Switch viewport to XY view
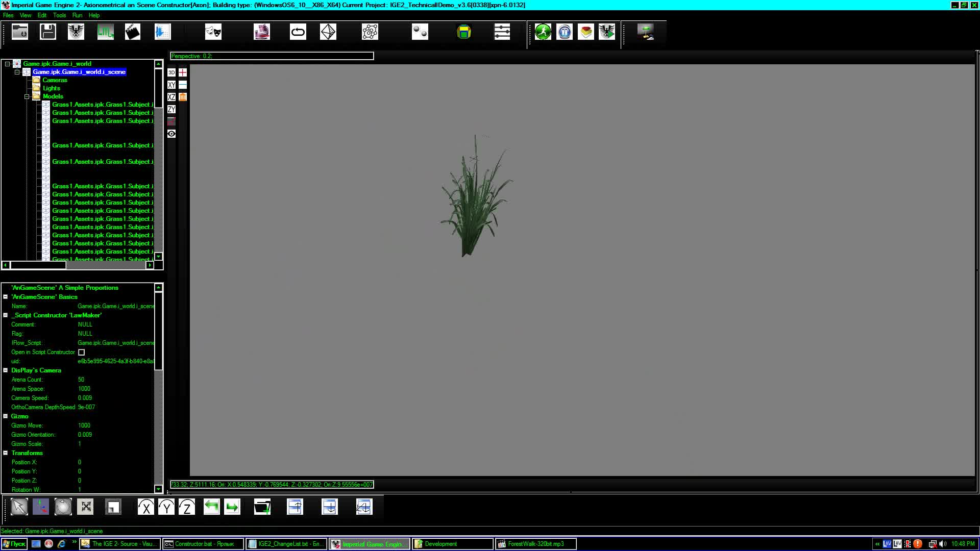The width and height of the screenshot is (980, 551). 171,85
